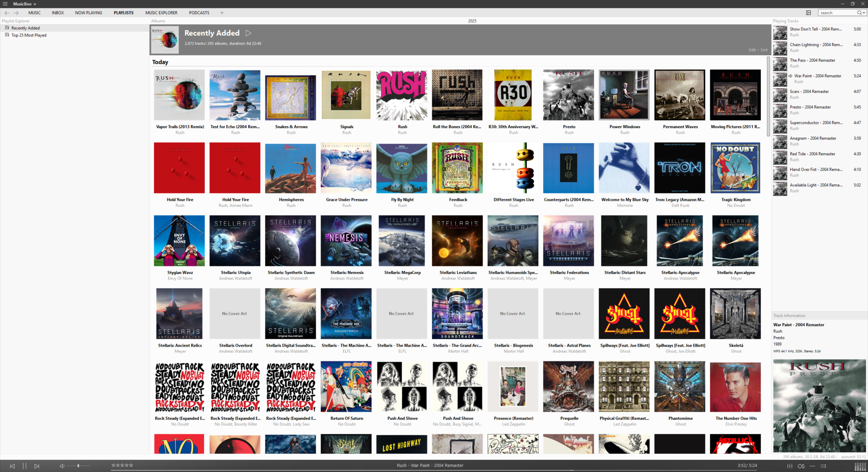868x472 pixels.
Task: Open the NOW PLAYING tab
Action: pyautogui.click(x=88, y=13)
